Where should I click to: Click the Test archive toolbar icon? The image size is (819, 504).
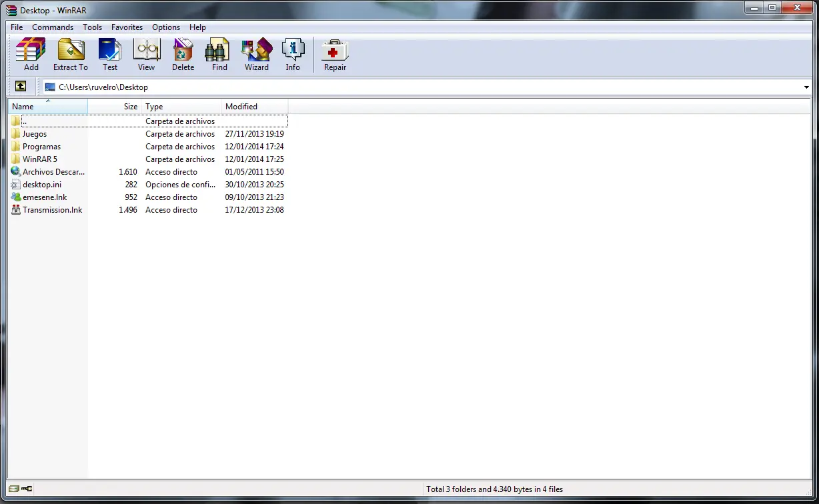tap(110, 50)
